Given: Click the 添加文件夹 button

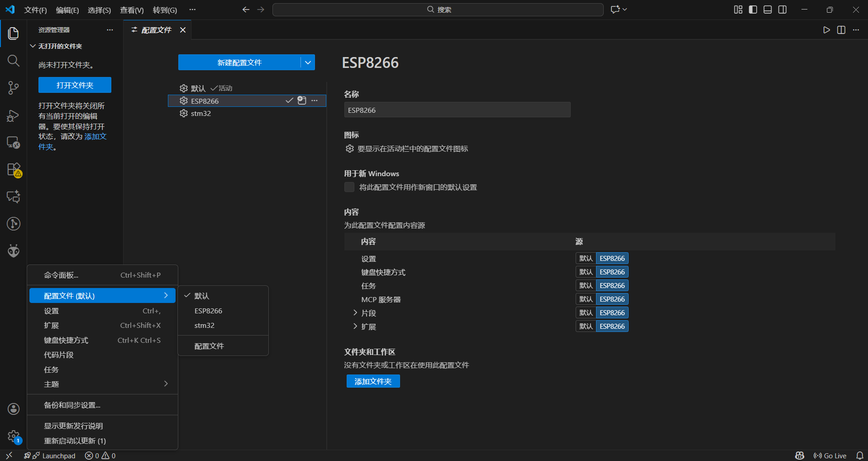Looking at the screenshot, I should click(x=372, y=381).
